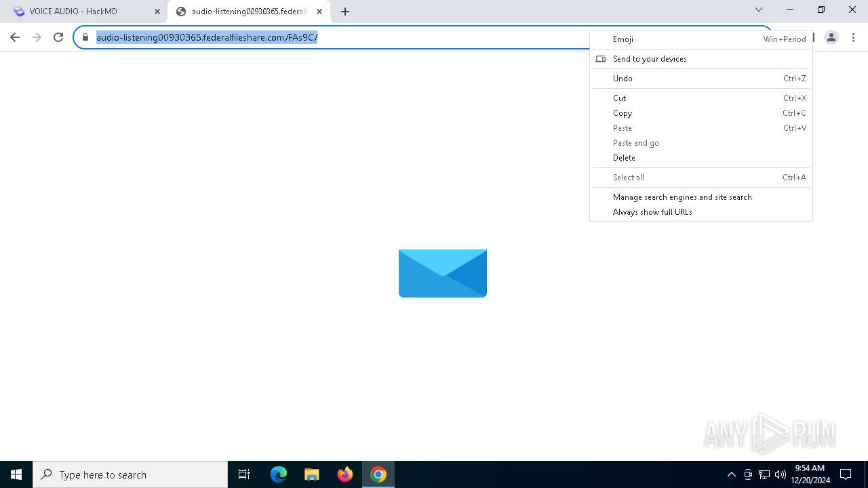The image size is (868, 488).
Task: Toggle Always show full URLs
Action: pos(701,212)
